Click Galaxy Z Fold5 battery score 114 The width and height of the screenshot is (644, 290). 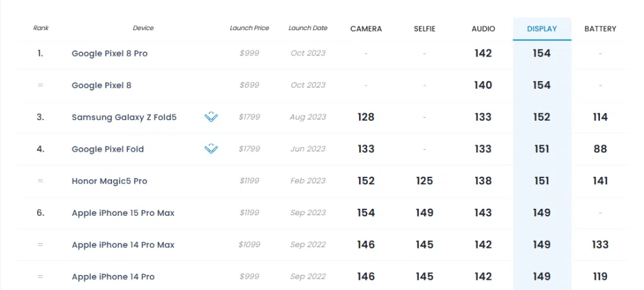point(600,117)
